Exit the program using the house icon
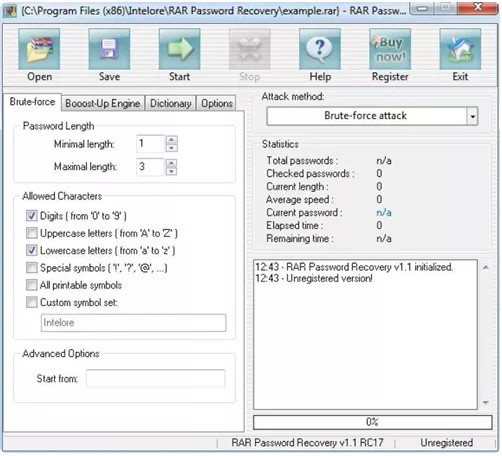The width and height of the screenshot is (502, 456). coord(460,49)
